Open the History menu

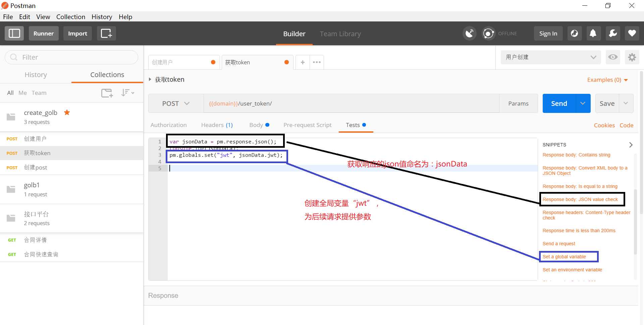point(102,17)
